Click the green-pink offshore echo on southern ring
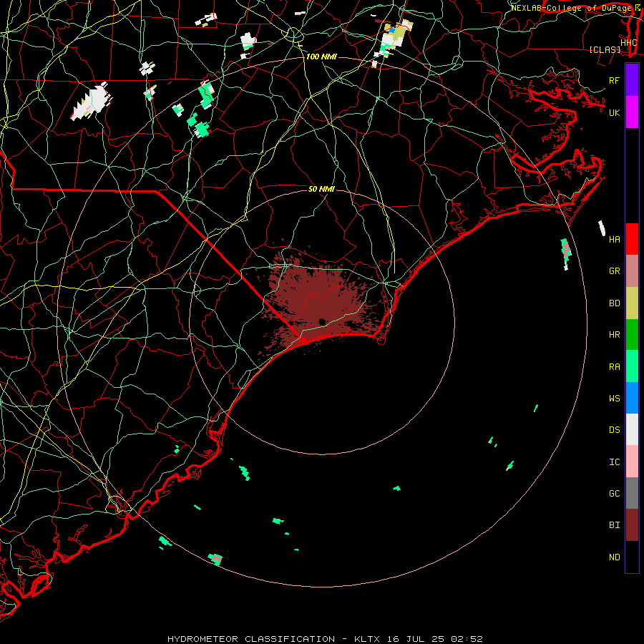The image size is (644, 644). coord(215,559)
